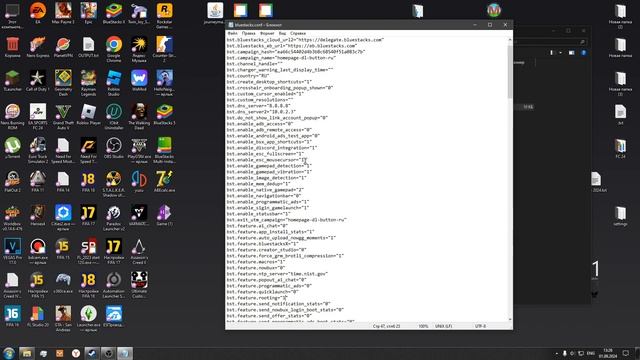Open the Paradox Launcher v2 icon
Screen dimensions: 640x360
113,218
